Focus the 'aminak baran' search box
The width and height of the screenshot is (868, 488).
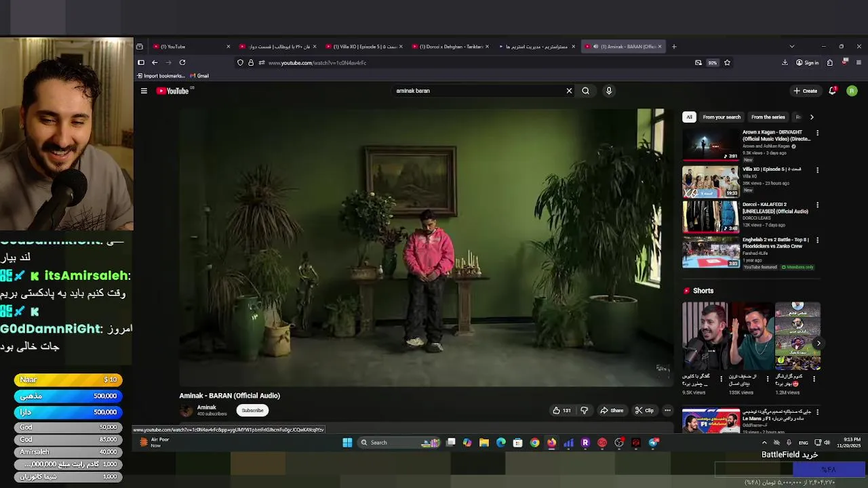click(x=478, y=91)
